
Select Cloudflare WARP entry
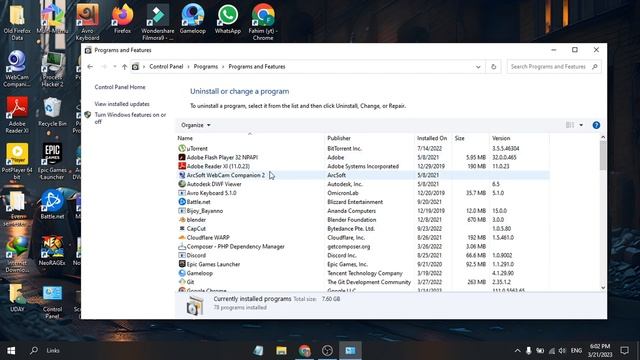[363, 238]
